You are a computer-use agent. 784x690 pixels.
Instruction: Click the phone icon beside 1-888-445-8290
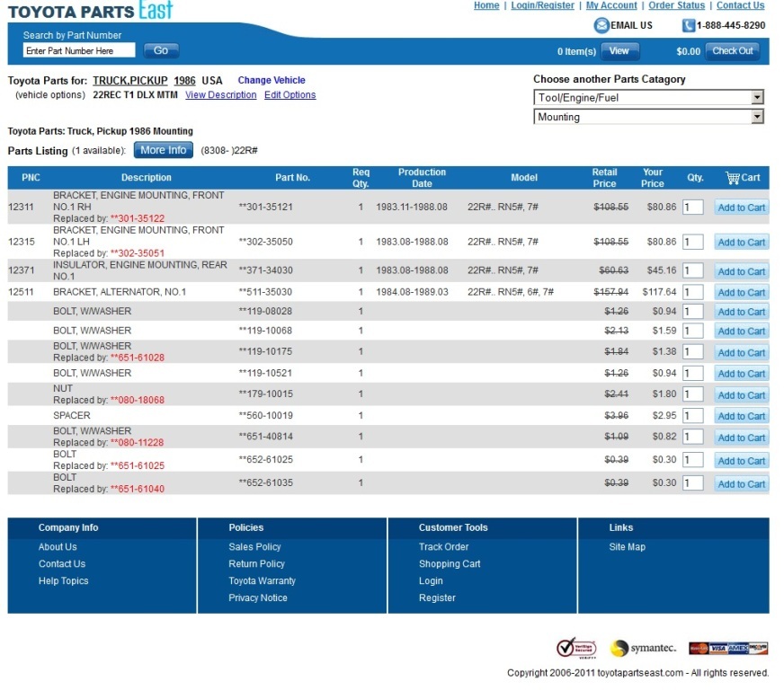point(689,25)
